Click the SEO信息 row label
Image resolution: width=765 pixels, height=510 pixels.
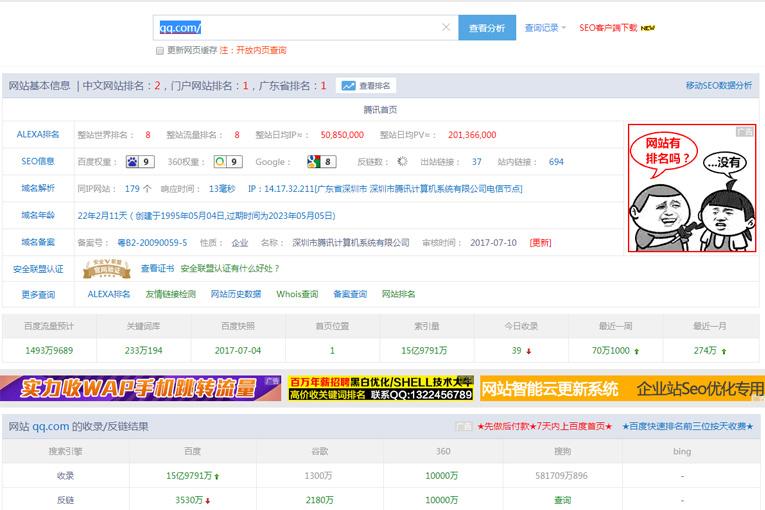(x=38, y=161)
